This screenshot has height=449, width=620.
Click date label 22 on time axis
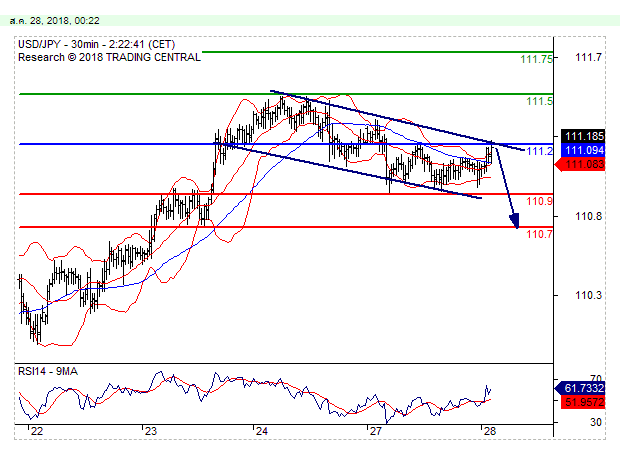click(36, 431)
